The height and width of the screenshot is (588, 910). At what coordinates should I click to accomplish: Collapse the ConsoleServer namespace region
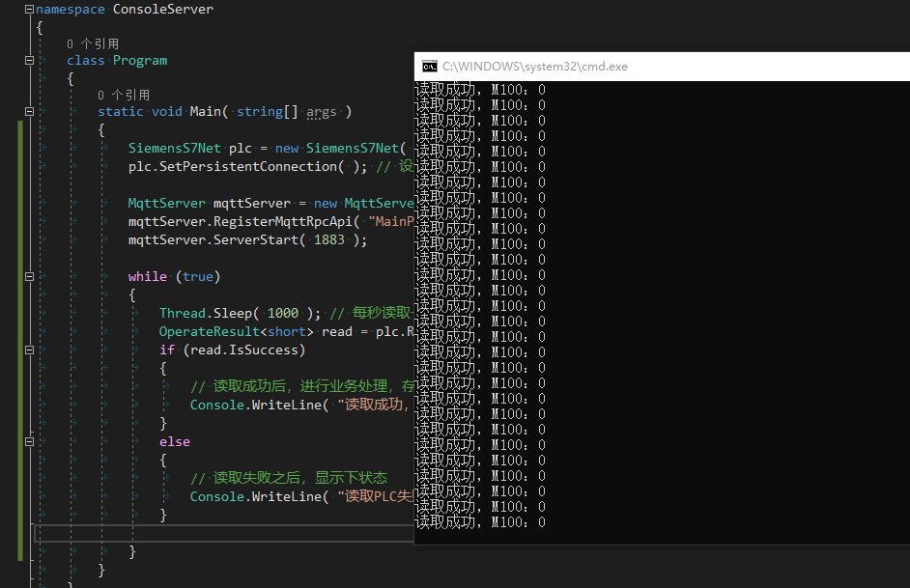click(x=29, y=9)
